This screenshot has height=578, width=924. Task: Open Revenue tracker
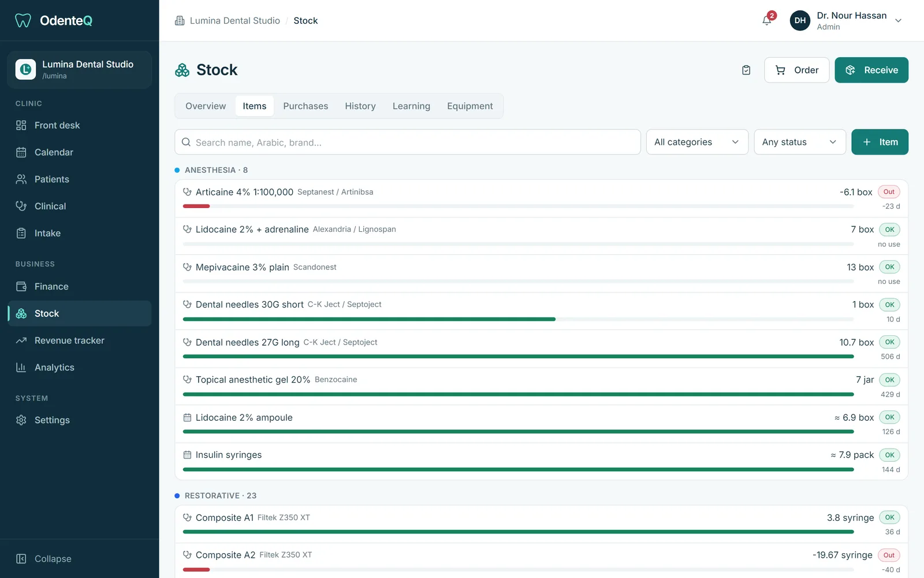click(x=80, y=340)
